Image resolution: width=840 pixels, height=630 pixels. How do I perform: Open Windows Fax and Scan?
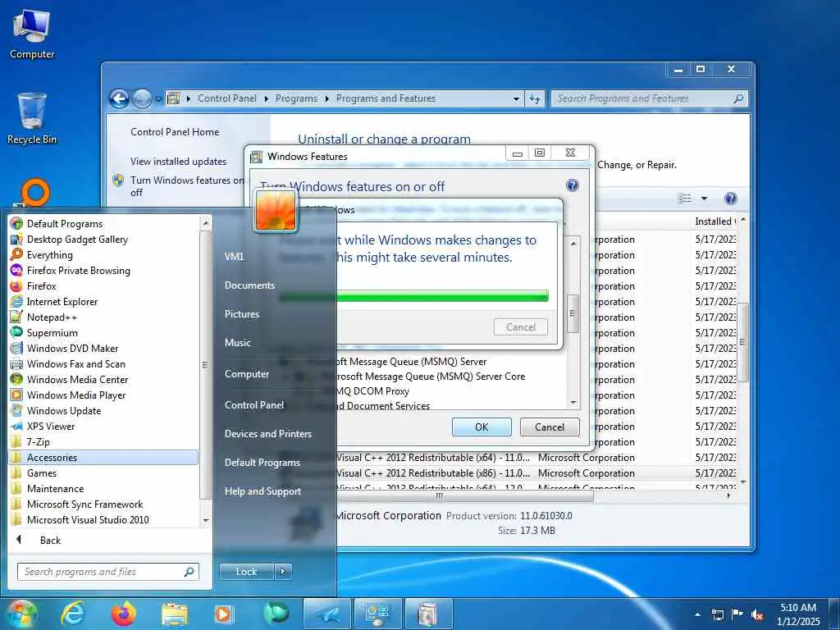point(76,363)
